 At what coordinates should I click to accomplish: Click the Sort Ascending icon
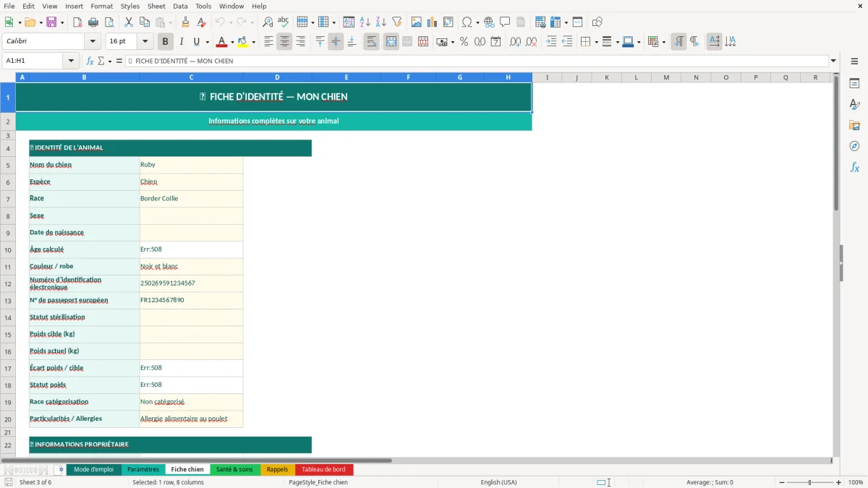[365, 22]
